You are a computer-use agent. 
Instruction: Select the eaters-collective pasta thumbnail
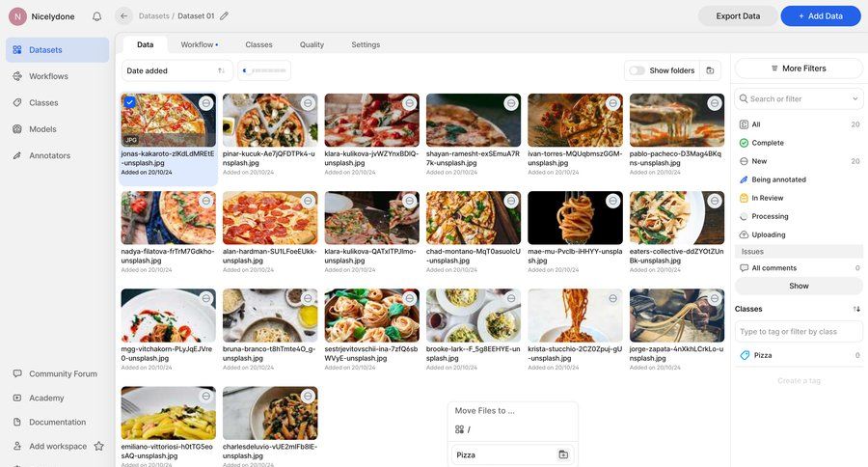click(x=676, y=218)
